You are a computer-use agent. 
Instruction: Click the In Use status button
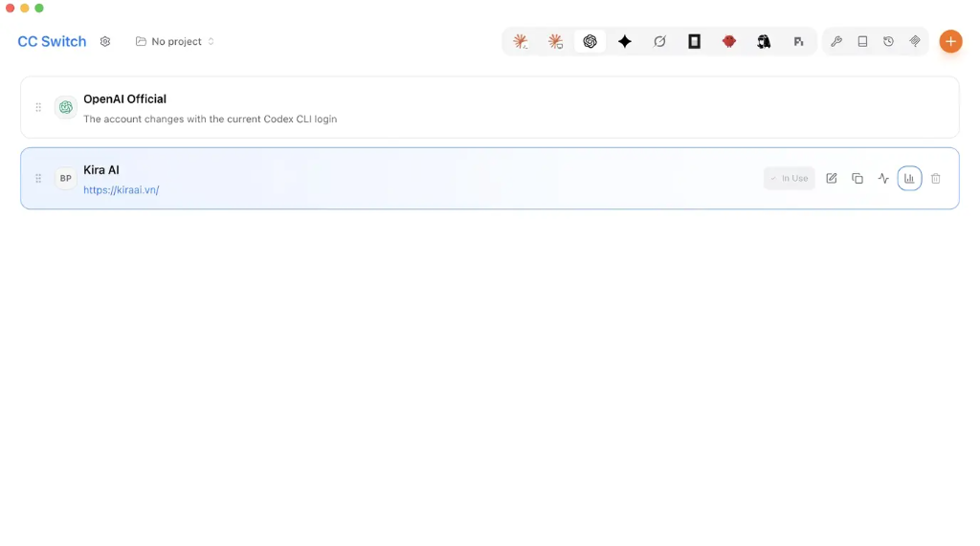tap(790, 179)
